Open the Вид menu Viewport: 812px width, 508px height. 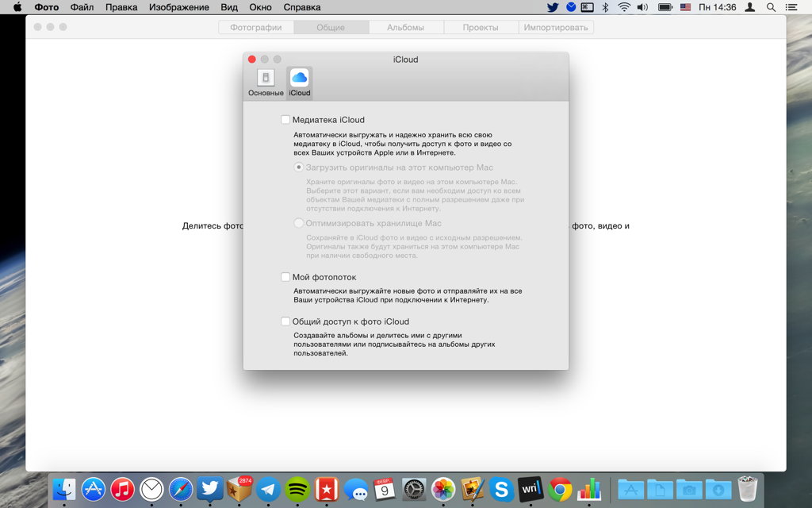click(x=229, y=7)
